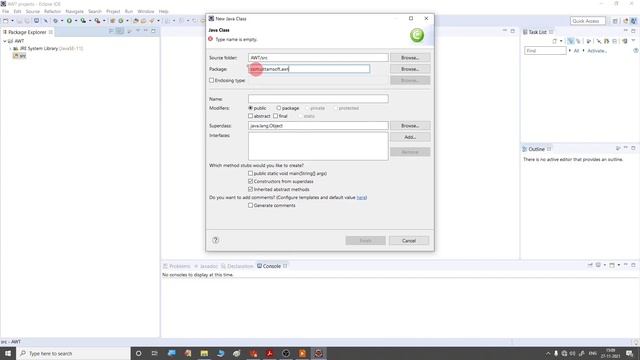Open the Eclipse icon on the taskbar

tap(318, 353)
